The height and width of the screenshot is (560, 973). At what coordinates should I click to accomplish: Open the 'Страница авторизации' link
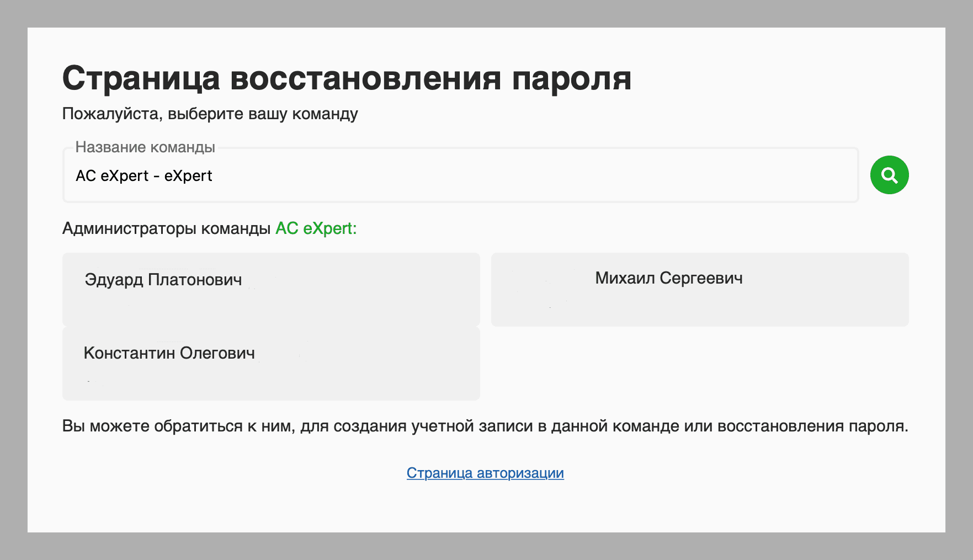(485, 473)
